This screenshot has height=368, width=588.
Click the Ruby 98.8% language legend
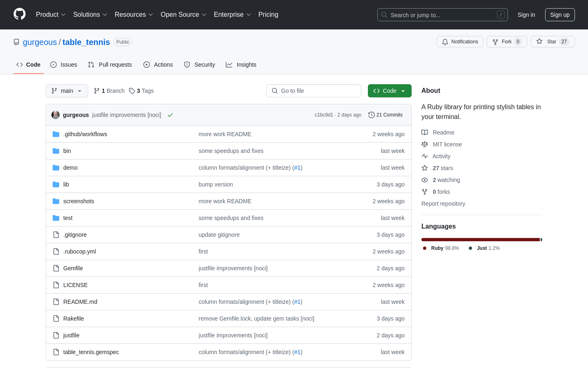click(x=441, y=248)
